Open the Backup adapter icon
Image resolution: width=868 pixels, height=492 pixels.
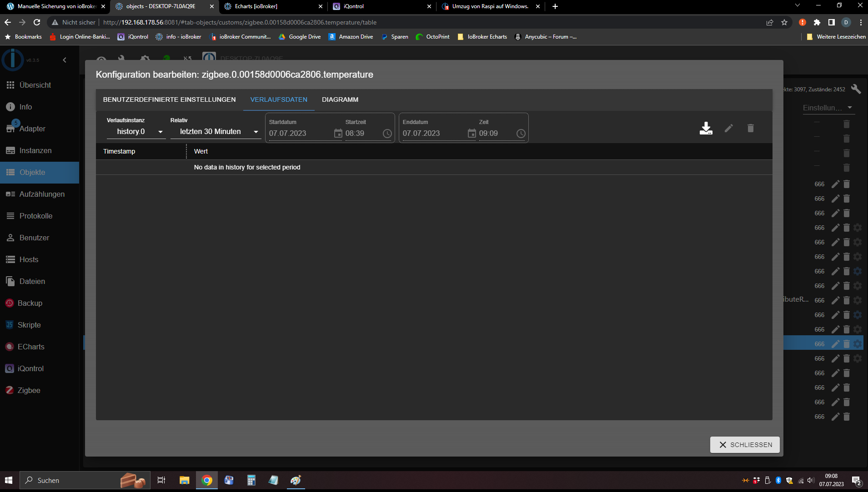10,303
